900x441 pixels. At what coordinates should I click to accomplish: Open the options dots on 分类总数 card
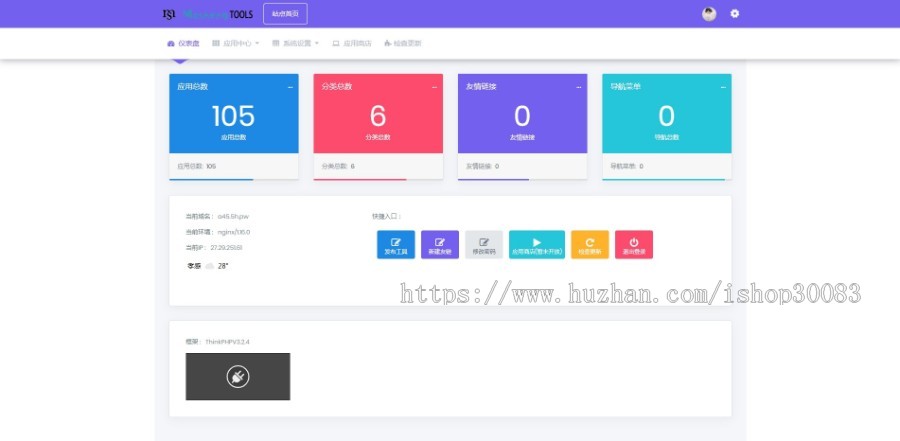pyautogui.click(x=435, y=87)
